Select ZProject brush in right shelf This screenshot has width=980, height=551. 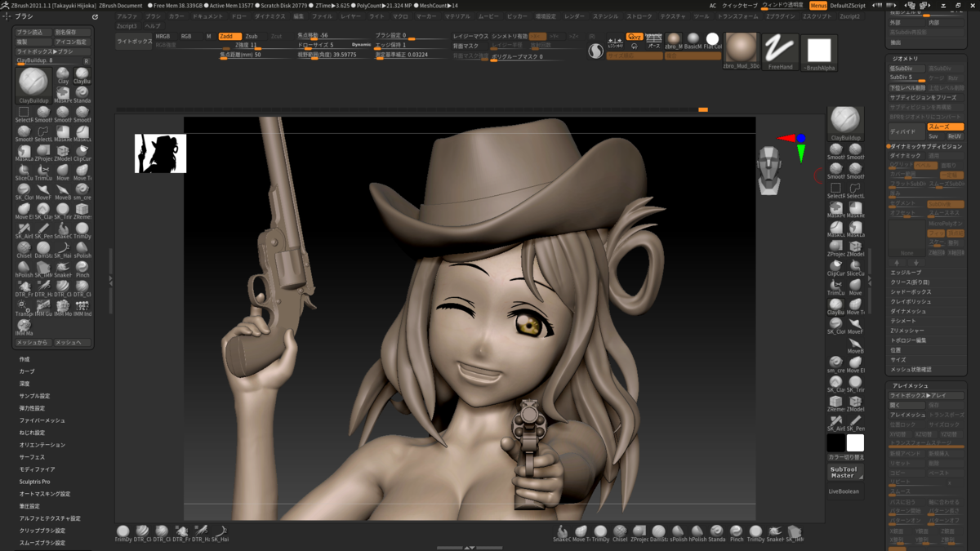(835, 247)
